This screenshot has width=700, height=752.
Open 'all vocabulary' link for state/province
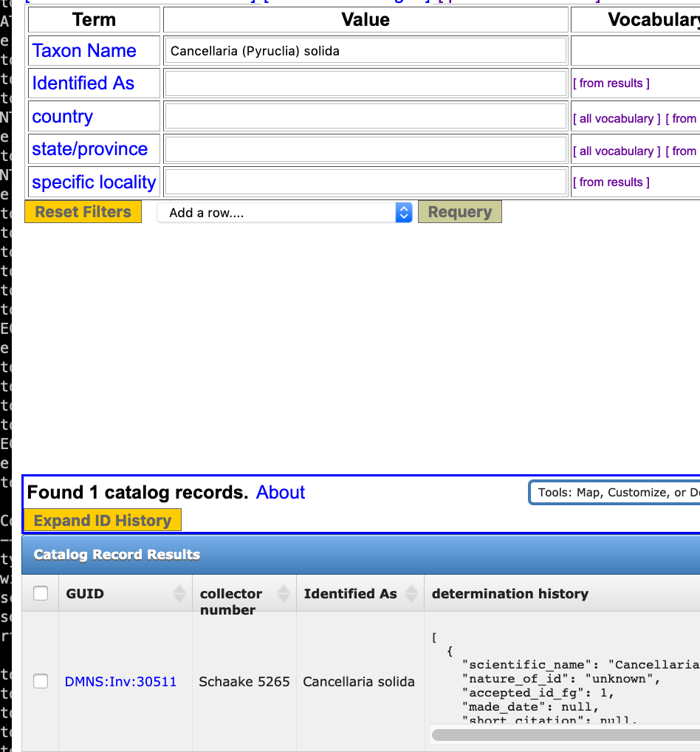[x=617, y=151]
